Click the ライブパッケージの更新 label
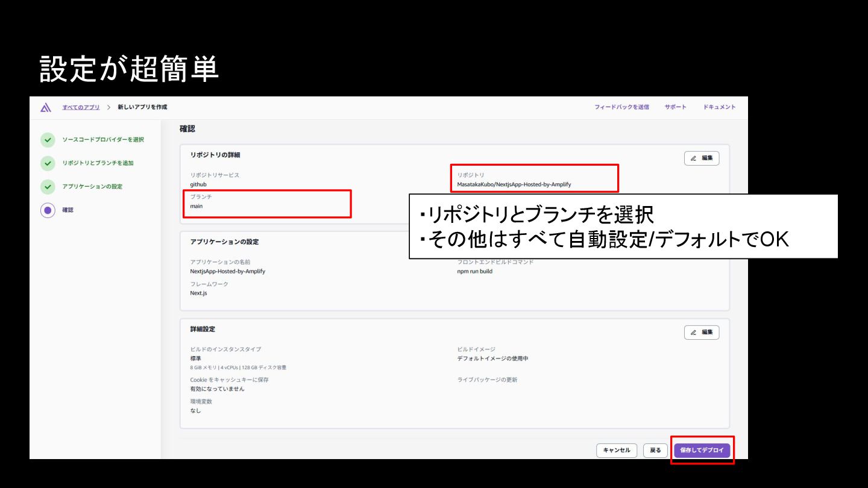868x488 pixels. tap(488, 380)
